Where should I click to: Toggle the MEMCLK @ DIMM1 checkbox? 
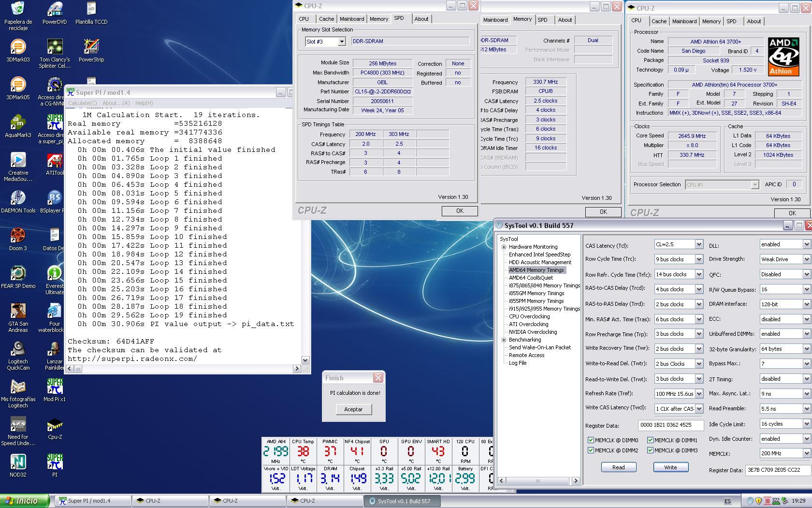tap(650, 440)
